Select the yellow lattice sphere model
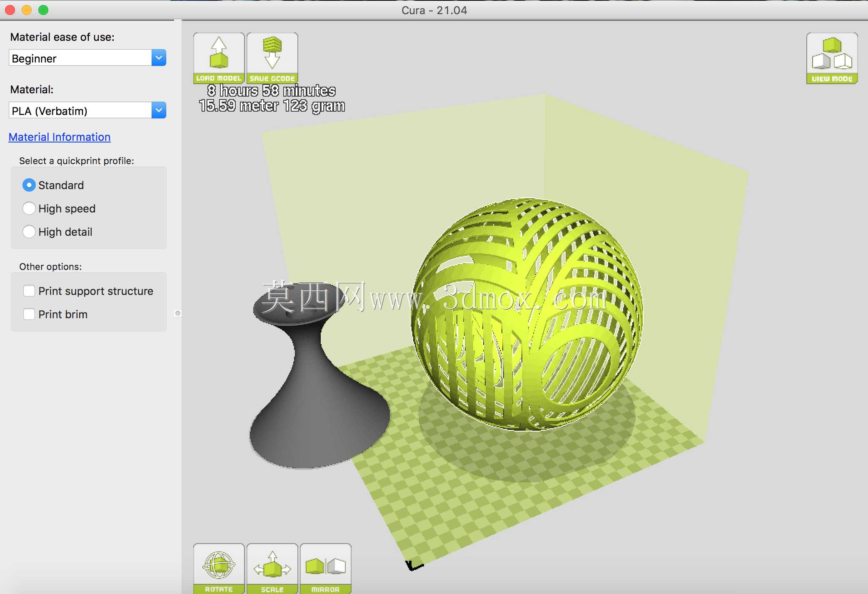The image size is (868, 594). coord(527,314)
